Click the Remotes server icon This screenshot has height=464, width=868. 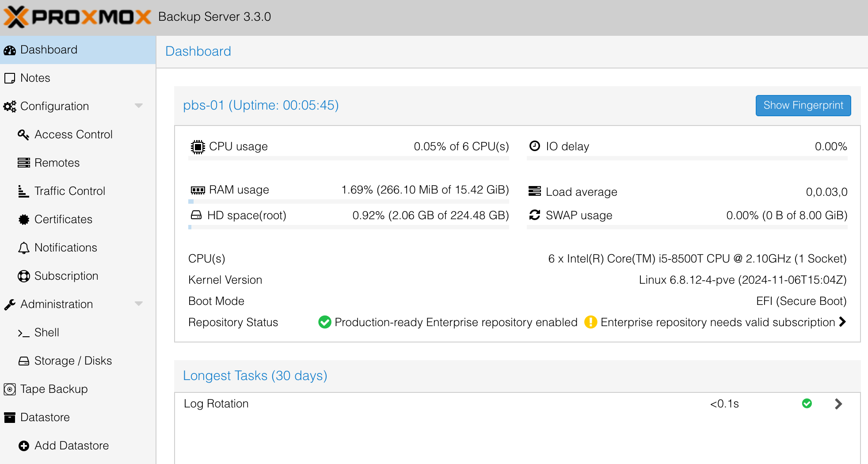[x=24, y=163]
